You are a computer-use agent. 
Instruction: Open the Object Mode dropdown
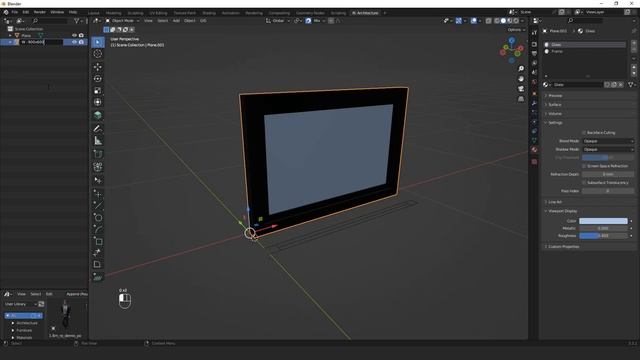(122, 20)
